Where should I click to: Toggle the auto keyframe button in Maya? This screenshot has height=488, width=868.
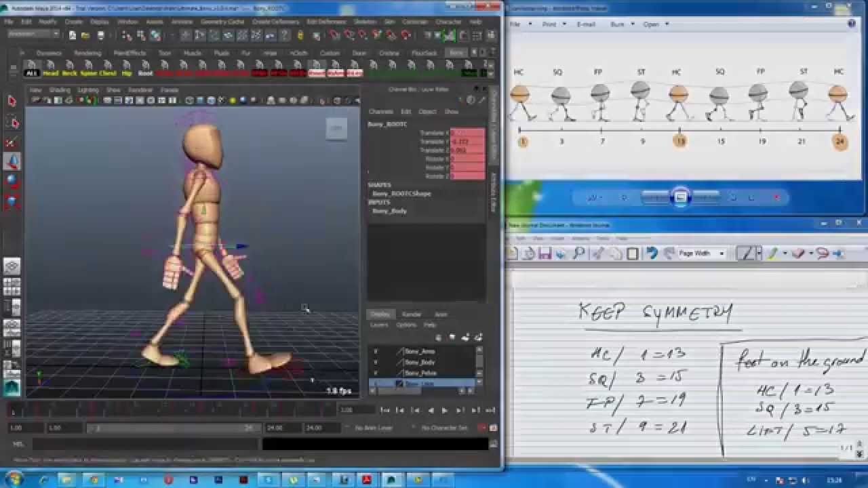pyautogui.click(x=482, y=428)
